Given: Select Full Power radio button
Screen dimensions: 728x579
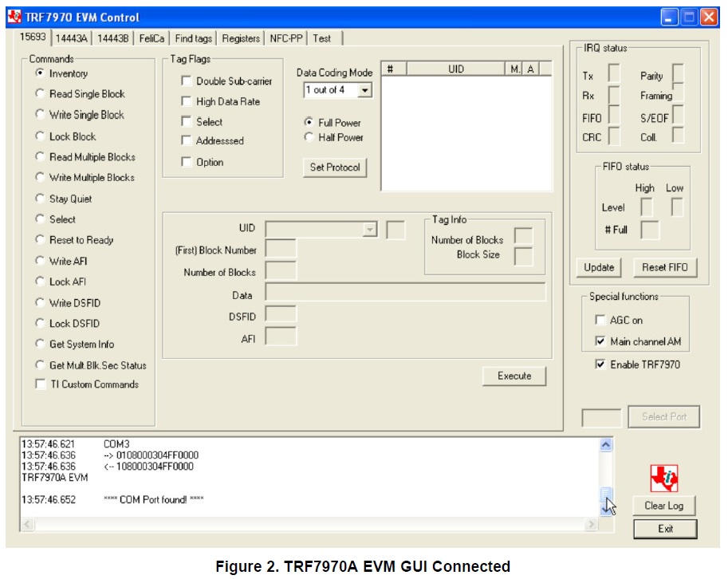Looking at the screenshot, I should pyautogui.click(x=309, y=122).
